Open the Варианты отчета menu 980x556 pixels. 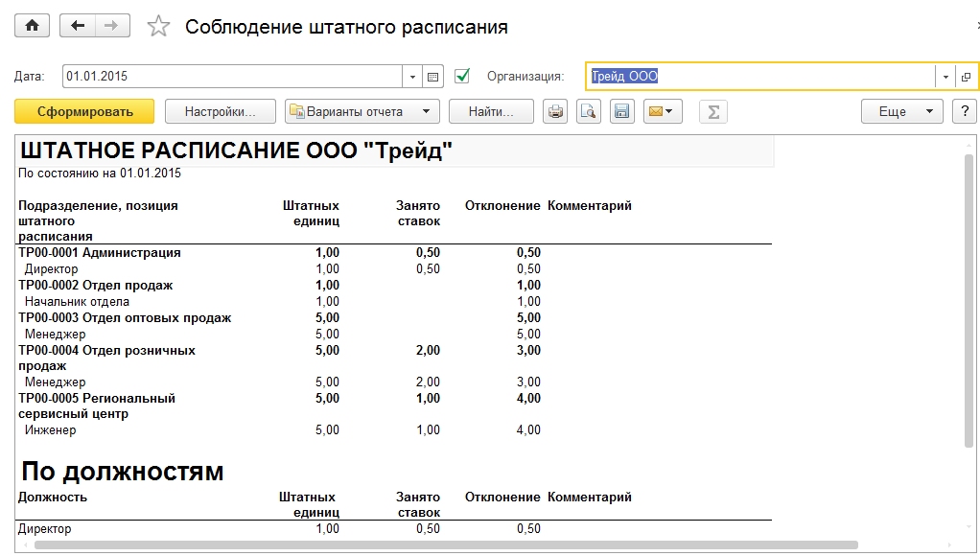click(362, 112)
